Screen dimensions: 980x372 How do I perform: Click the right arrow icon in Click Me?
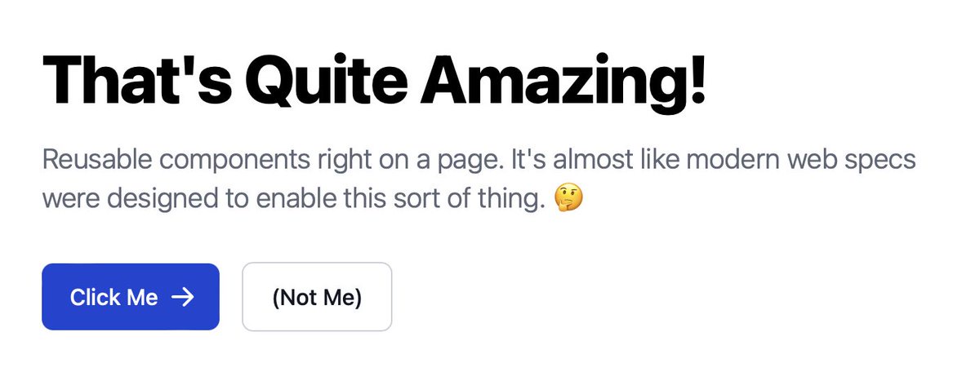(183, 298)
